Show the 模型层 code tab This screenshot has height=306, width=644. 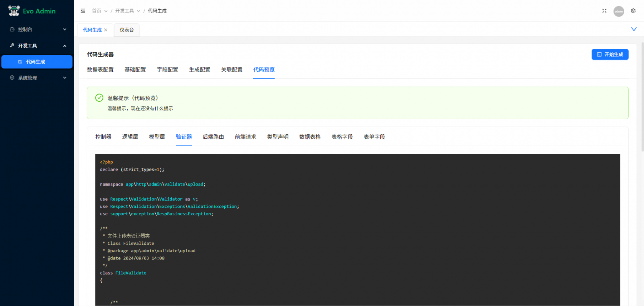click(157, 137)
